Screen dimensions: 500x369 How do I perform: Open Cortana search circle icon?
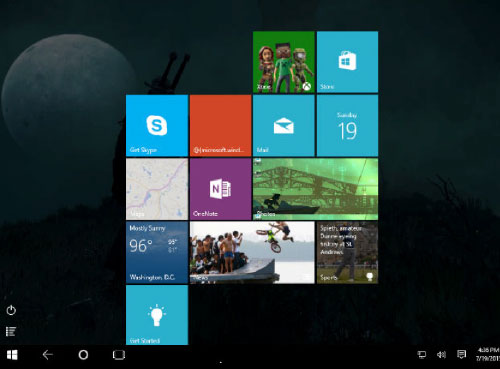coord(83,355)
